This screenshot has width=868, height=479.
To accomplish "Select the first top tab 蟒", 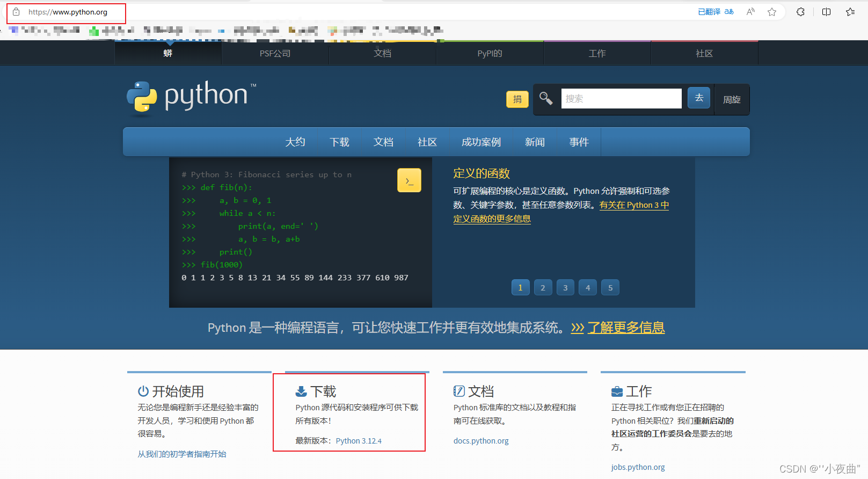I will [x=168, y=53].
